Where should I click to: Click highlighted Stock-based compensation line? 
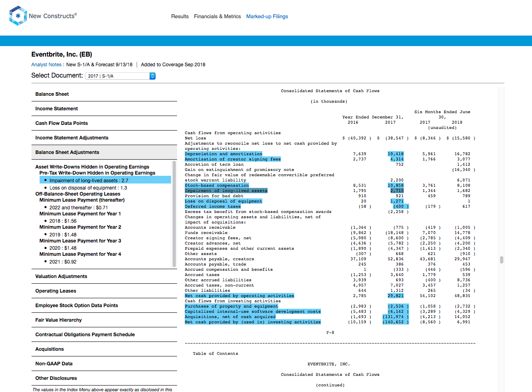tap(217, 185)
